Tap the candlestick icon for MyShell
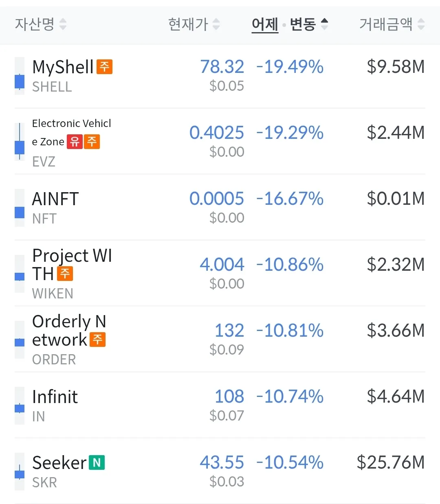This screenshot has width=440, height=504. [20, 76]
